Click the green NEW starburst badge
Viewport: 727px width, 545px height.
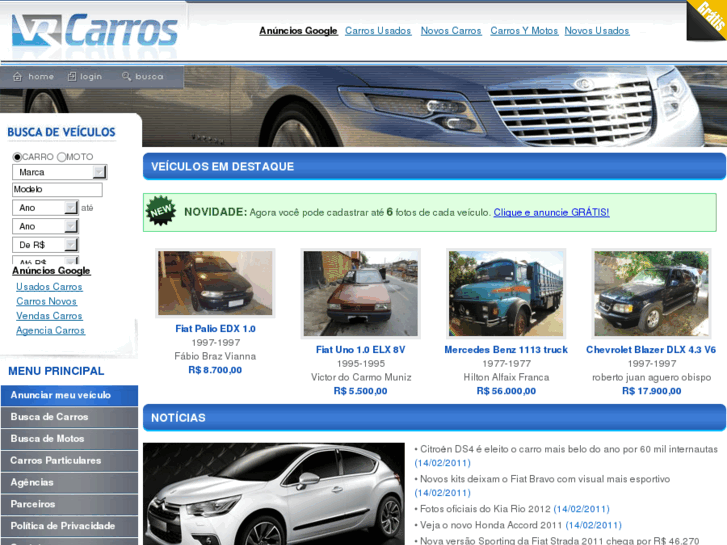[161, 211]
